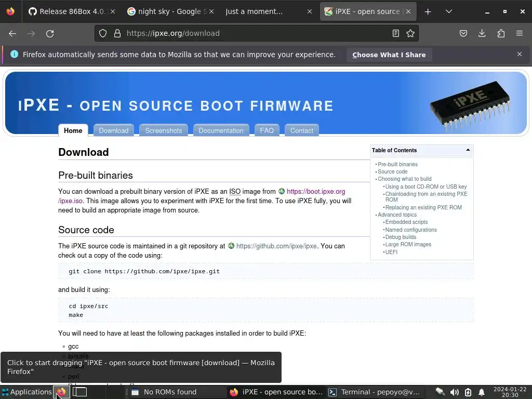
Task: Jump to Replacing an existing PXE ROM
Action: tap(423, 207)
